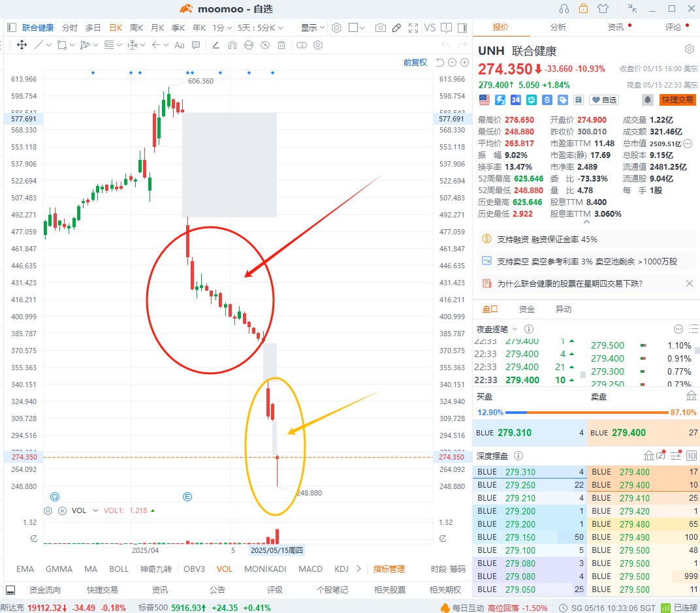
Task: Open 为什么联合健康的股票在星期四交易下跌 link
Action: 569,283
